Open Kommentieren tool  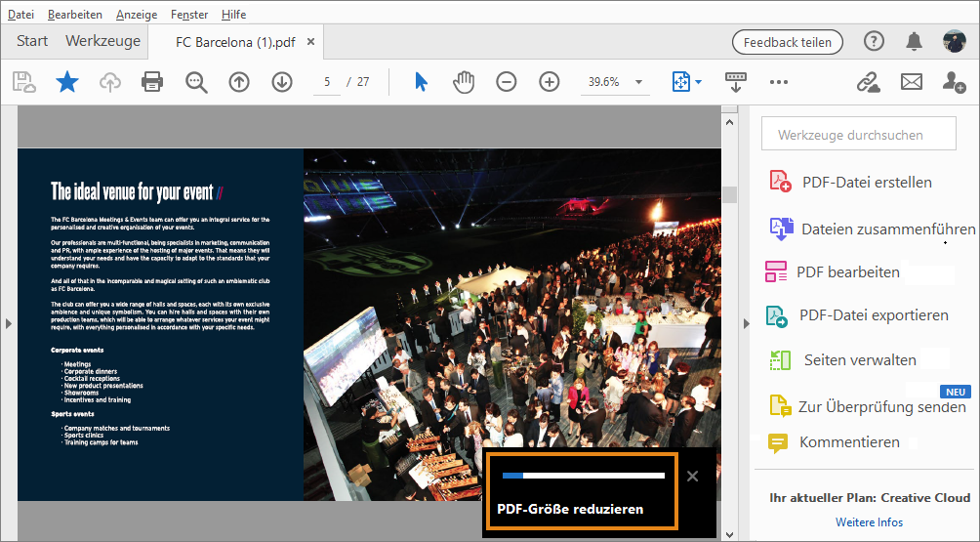pos(849,442)
